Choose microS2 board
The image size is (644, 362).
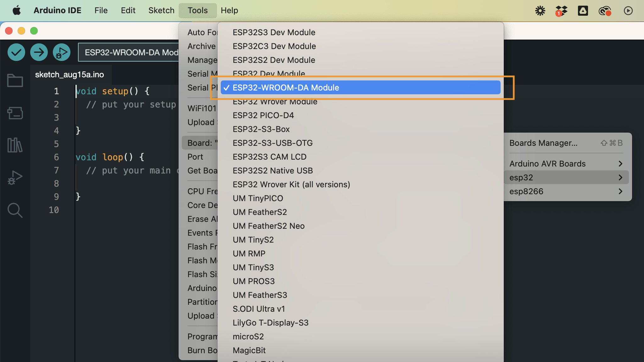click(360, 337)
